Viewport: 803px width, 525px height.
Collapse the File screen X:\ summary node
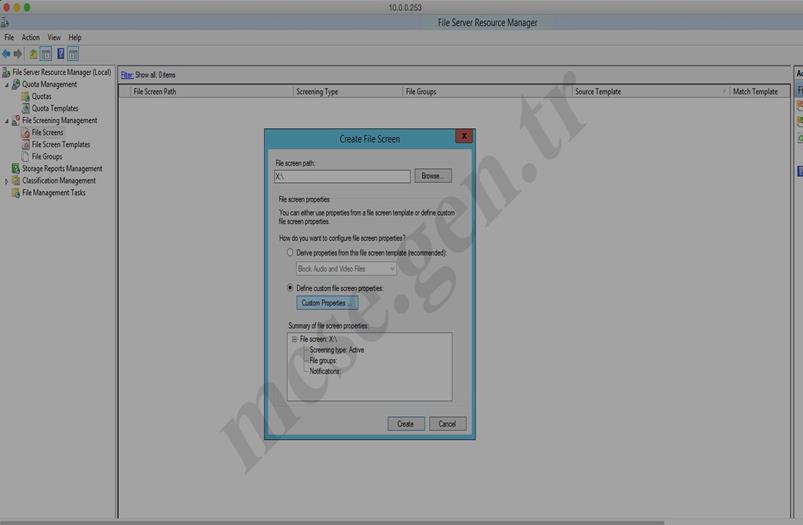pyautogui.click(x=294, y=339)
